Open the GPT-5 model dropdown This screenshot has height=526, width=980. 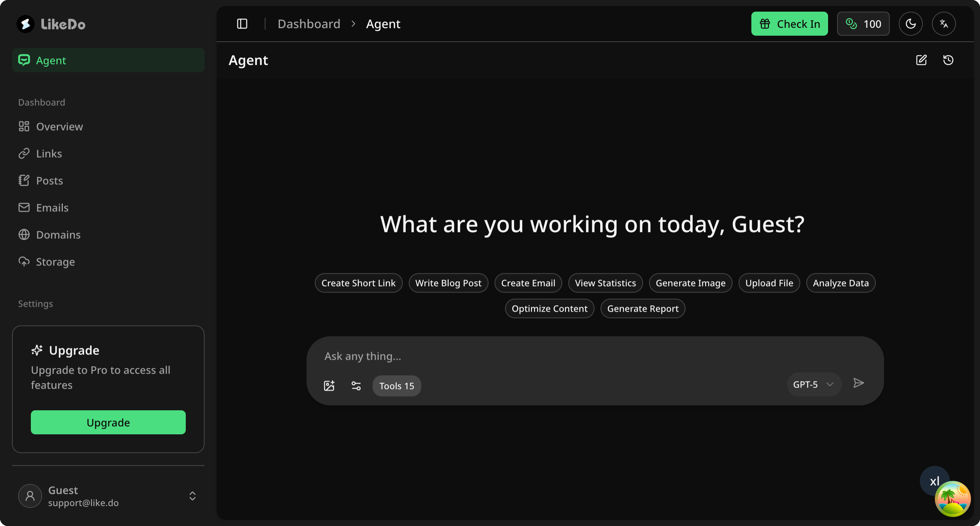[x=813, y=384]
